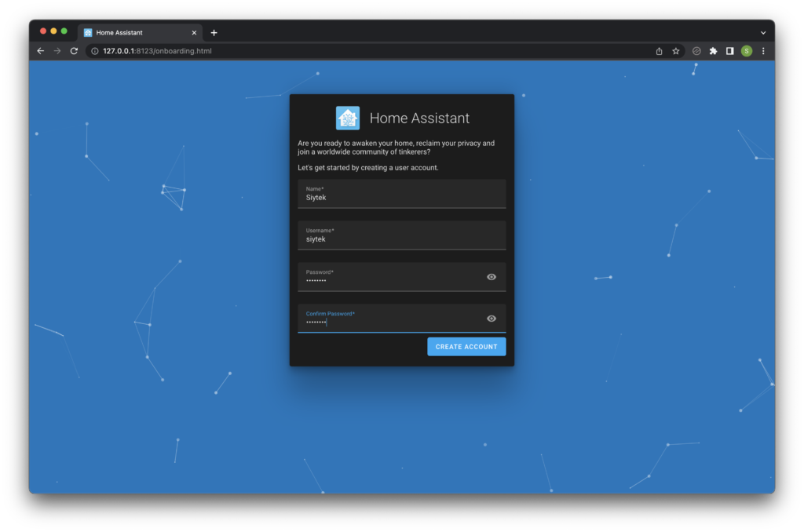The height and width of the screenshot is (532, 804).
Task: Click the share page icon
Action: [659, 51]
